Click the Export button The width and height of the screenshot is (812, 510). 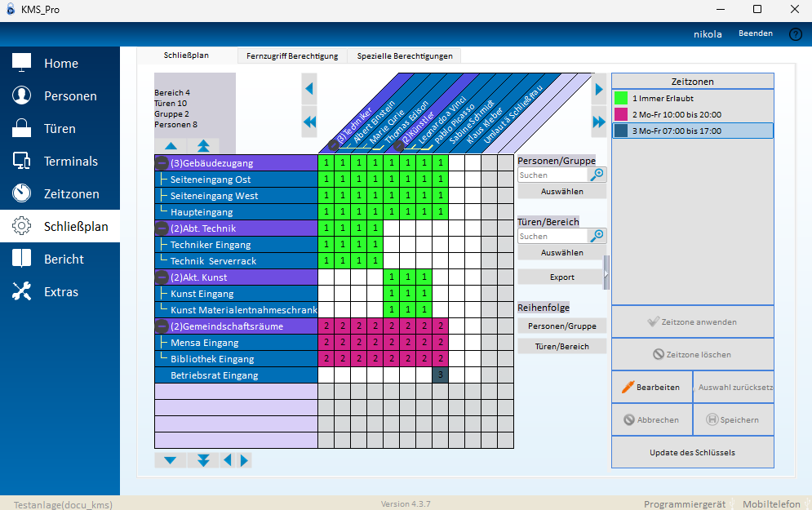click(561, 277)
